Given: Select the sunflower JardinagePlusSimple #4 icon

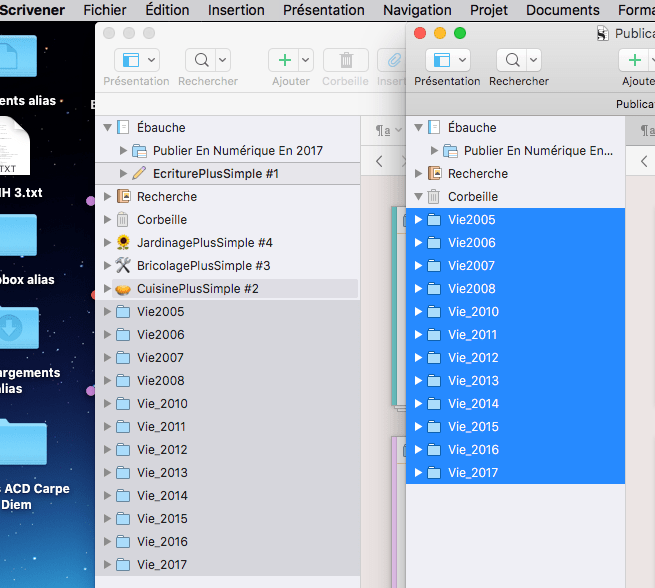Looking at the screenshot, I should (124, 243).
